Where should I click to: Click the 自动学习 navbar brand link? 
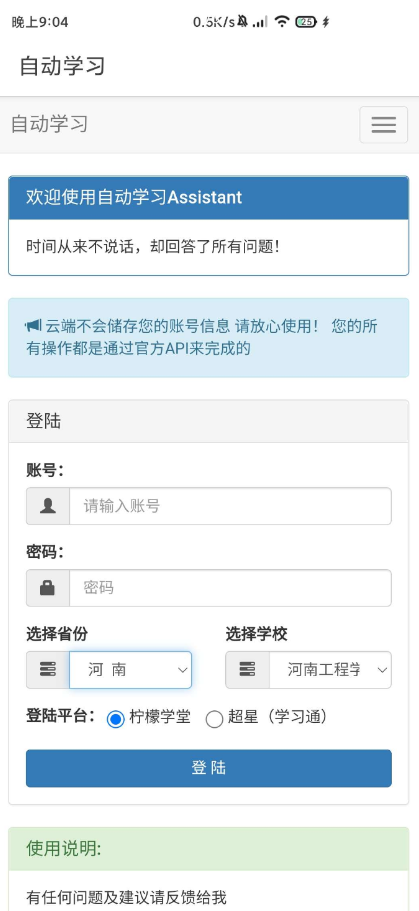pyautogui.click(x=49, y=124)
